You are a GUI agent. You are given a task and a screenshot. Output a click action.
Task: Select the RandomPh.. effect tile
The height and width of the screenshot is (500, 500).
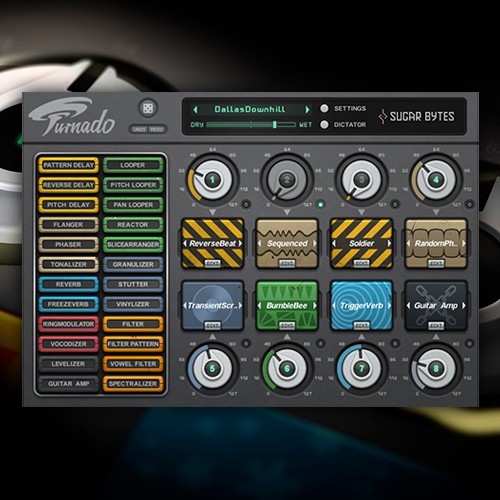click(x=436, y=243)
